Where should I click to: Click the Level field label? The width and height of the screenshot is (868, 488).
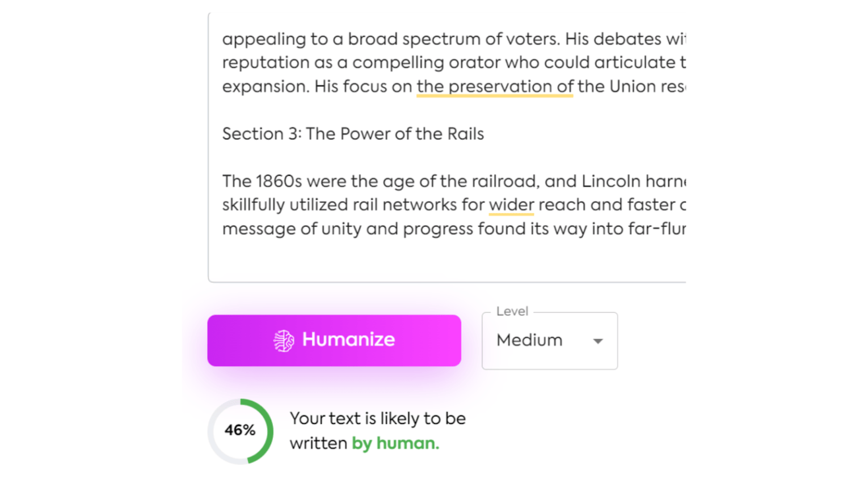point(512,311)
